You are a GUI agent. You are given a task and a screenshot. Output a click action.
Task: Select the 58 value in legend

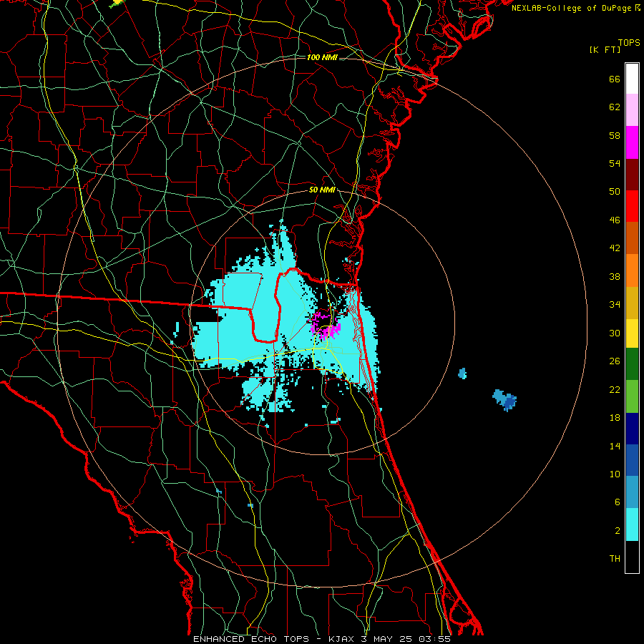click(x=615, y=135)
